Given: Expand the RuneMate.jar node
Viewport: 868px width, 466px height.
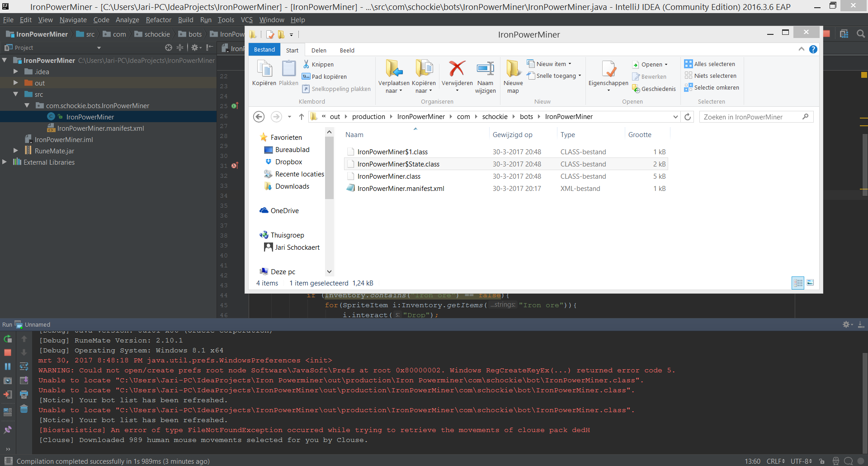Looking at the screenshot, I should [x=15, y=151].
